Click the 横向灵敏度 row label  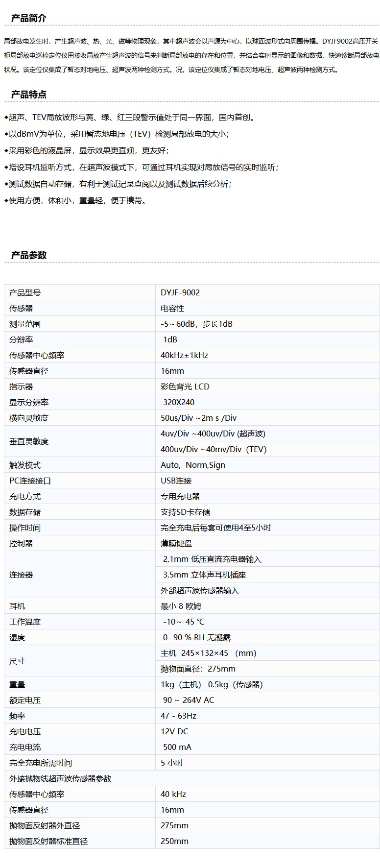29,418
